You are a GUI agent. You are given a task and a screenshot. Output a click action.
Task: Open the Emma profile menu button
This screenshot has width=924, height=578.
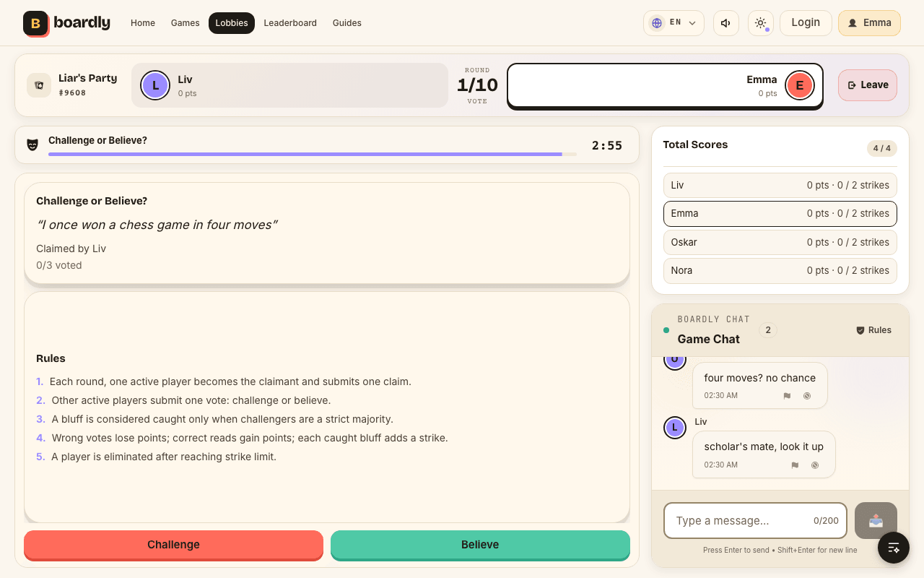pos(869,23)
